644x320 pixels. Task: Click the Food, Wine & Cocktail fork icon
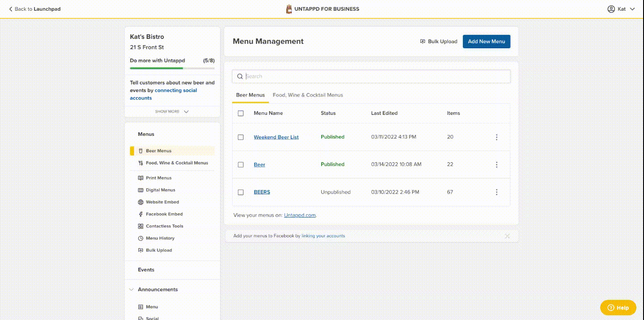tap(141, 163)
